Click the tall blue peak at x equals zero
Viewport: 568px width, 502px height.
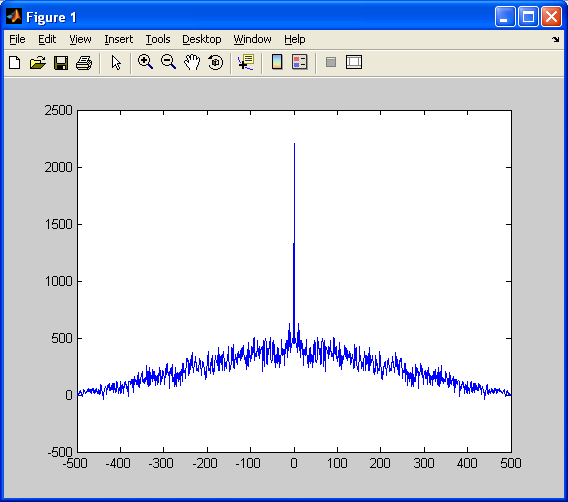click(x=294, y=239)
